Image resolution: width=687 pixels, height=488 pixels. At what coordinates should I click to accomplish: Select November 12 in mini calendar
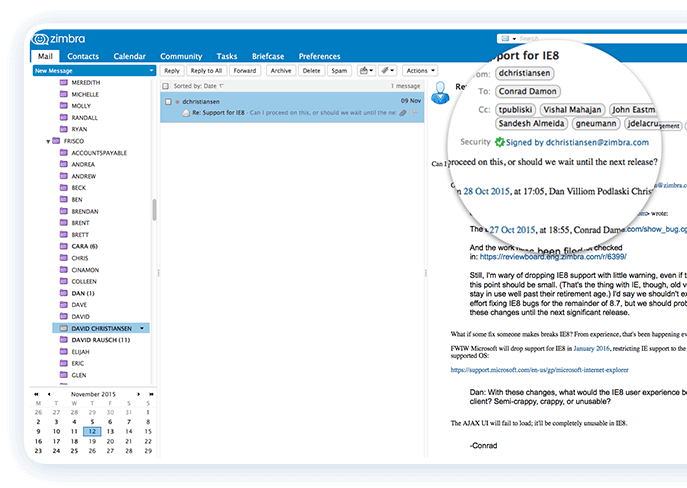tap(92, 431)
